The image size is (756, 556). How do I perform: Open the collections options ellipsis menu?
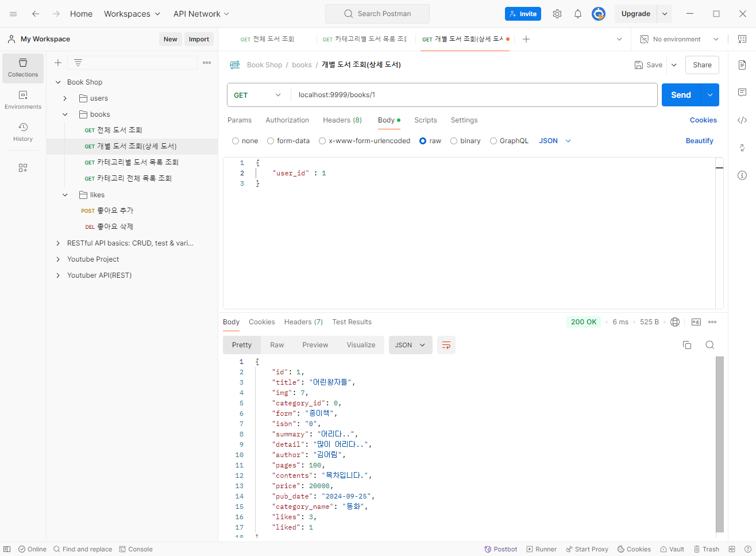coord(207,63)
